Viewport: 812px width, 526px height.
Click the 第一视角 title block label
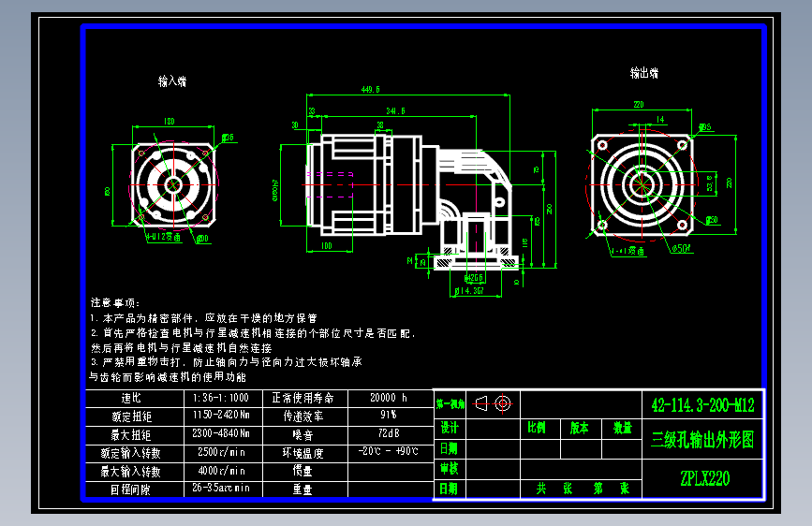(450, 403)
